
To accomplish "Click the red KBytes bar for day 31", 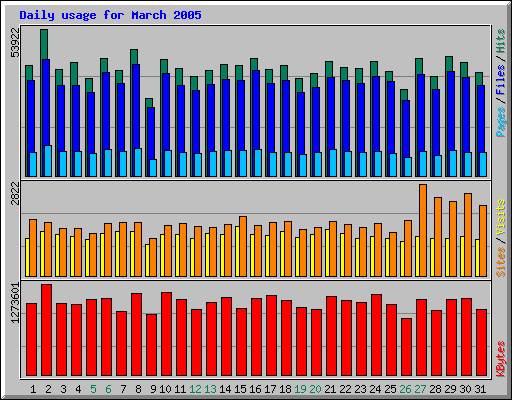I will click(x=481, y=343).
